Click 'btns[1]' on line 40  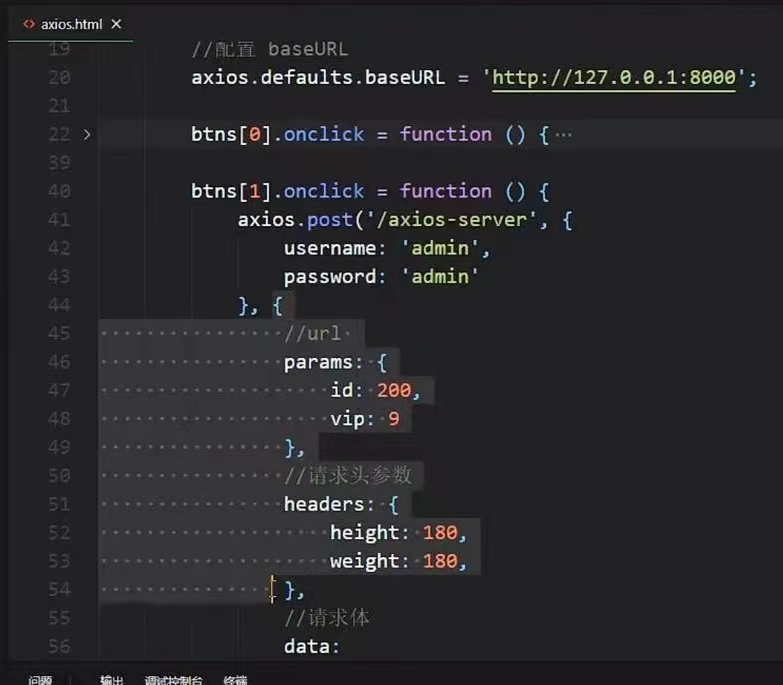tap(231, 191)
